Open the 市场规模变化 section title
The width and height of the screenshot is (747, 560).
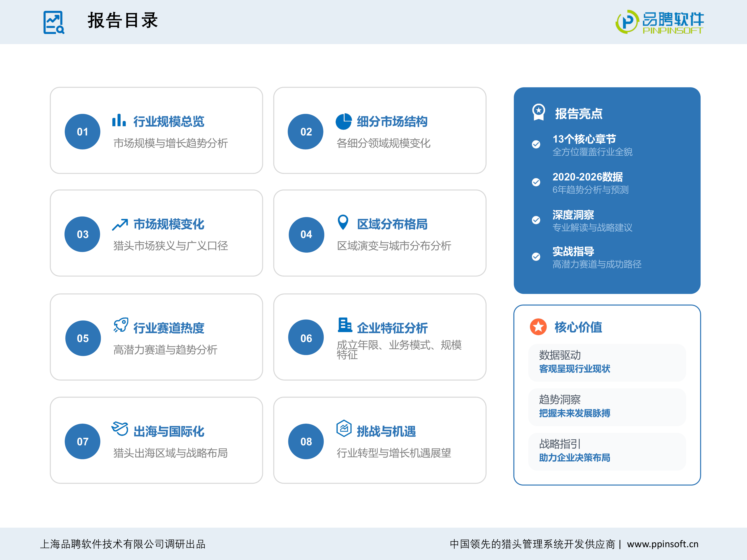169,224
